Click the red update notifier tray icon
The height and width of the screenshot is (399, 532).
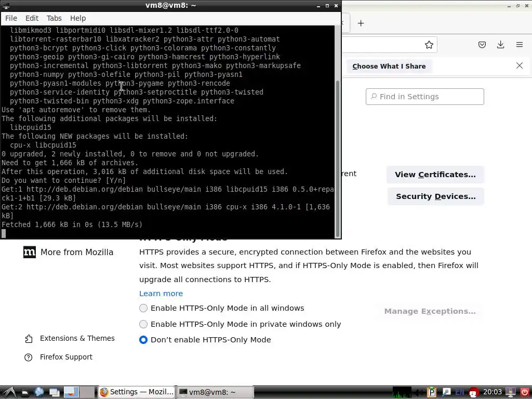pyautogui.click(x=474, y=393)
